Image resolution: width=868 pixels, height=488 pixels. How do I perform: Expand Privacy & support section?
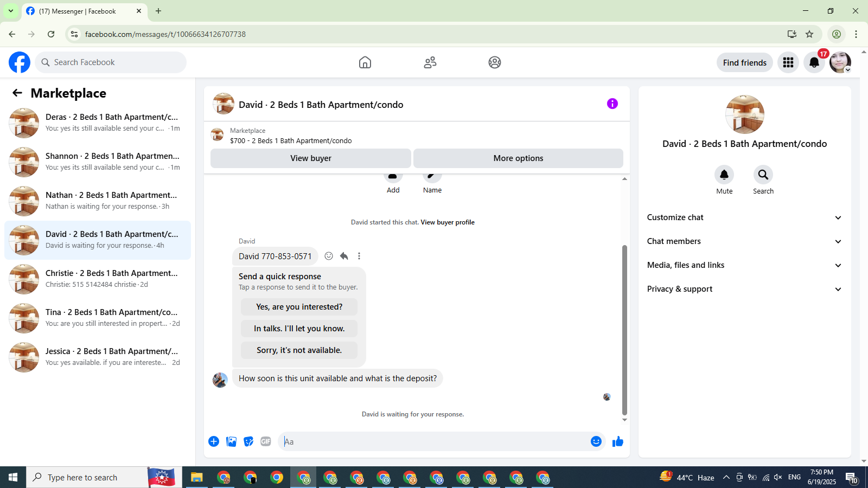point(744,289)
